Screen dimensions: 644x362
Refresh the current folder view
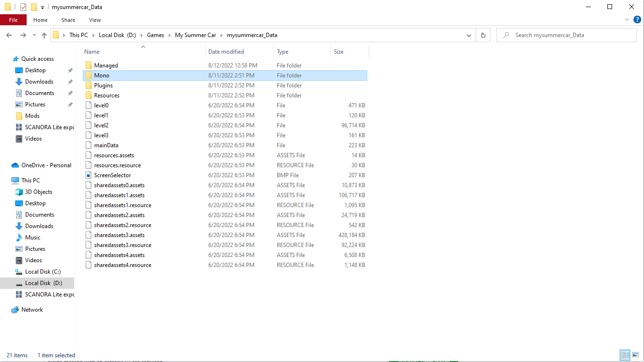(483, 35)
